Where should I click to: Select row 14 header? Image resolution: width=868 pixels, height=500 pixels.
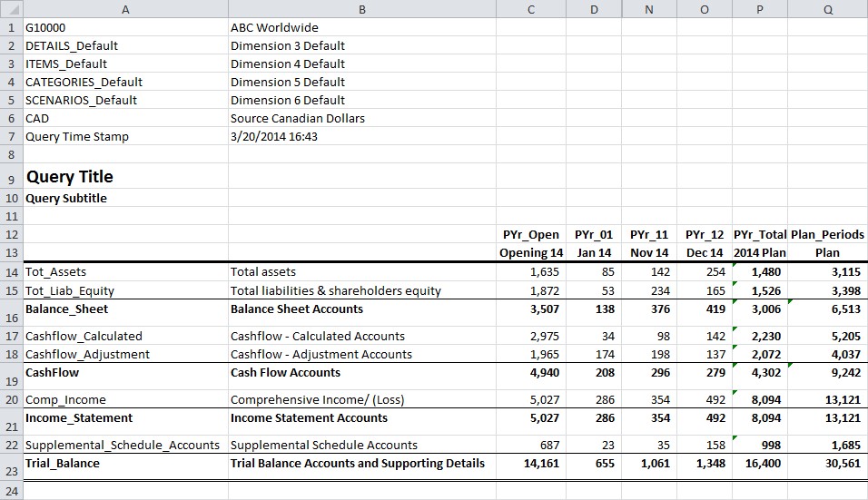(x=11, y=272)
